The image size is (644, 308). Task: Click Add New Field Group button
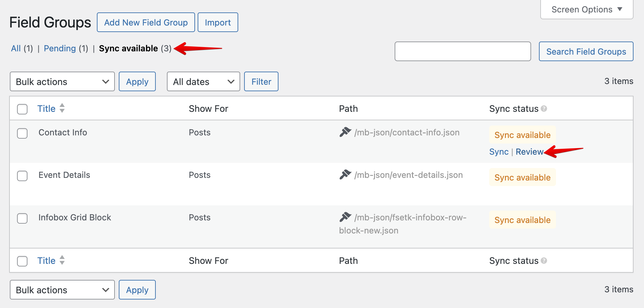click(146, 23)
